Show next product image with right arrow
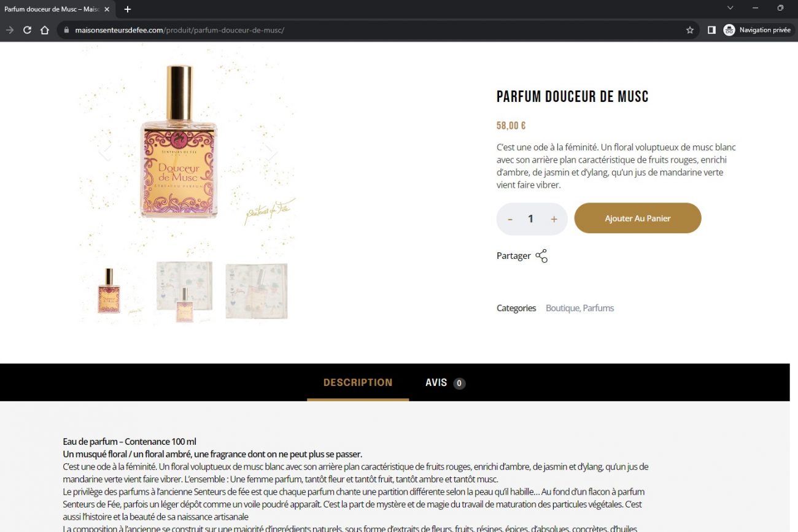 tap(271, 152)
